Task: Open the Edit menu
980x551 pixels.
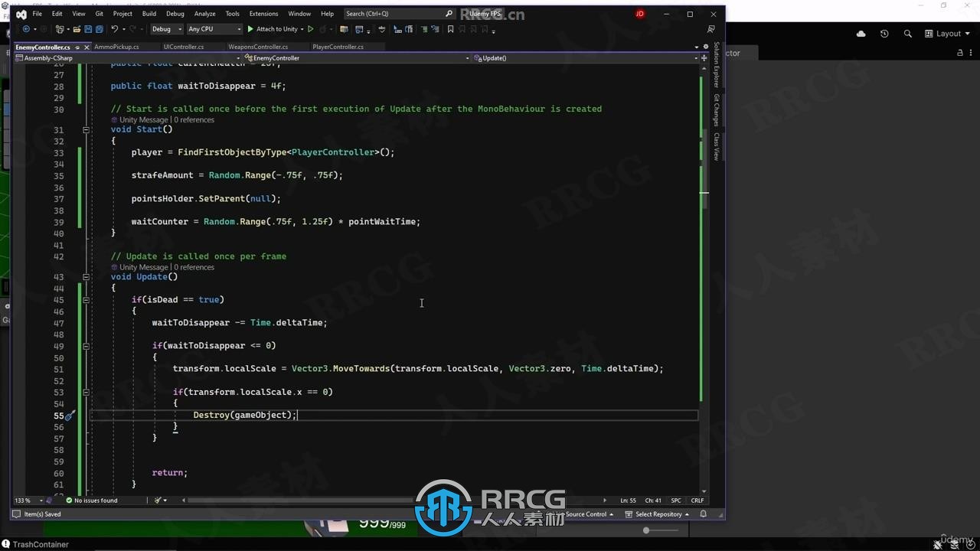Action: 57,14
